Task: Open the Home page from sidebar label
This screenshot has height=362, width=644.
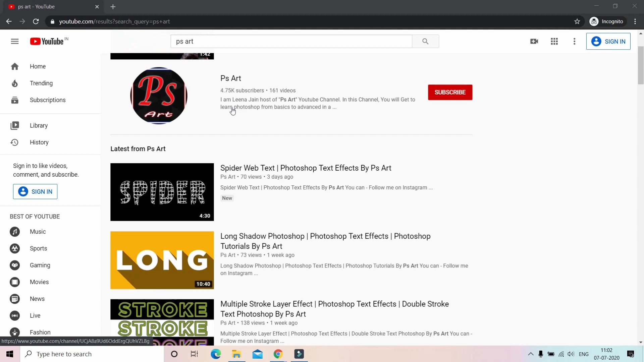Action: [38, 66]
